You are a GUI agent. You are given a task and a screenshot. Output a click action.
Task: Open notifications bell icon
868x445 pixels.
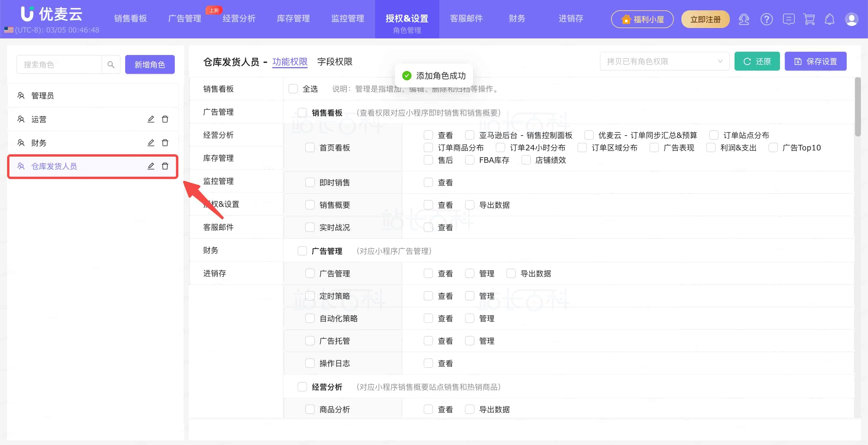pyautogui.click(x=829, y=19)
